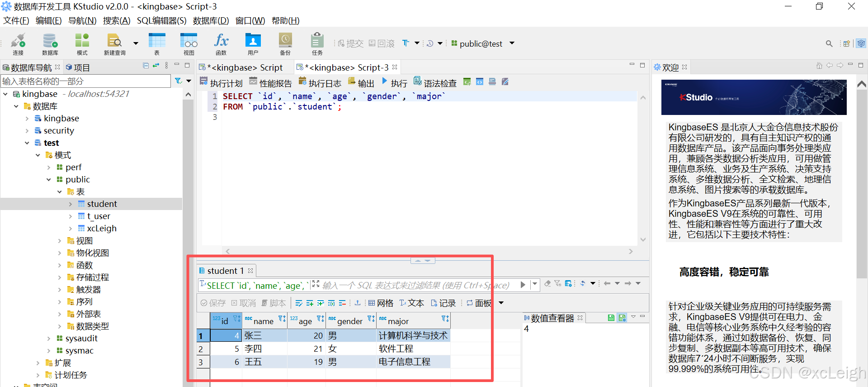
Task: Expand the sysaudit schema node
Action: (x=48, y=339)
